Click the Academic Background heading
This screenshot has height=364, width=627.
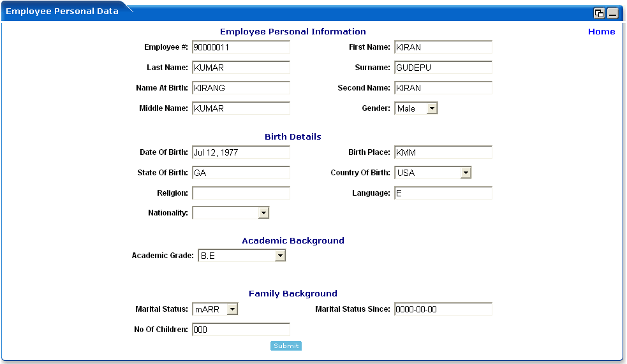pyautogui.click(x=293, y=240)
